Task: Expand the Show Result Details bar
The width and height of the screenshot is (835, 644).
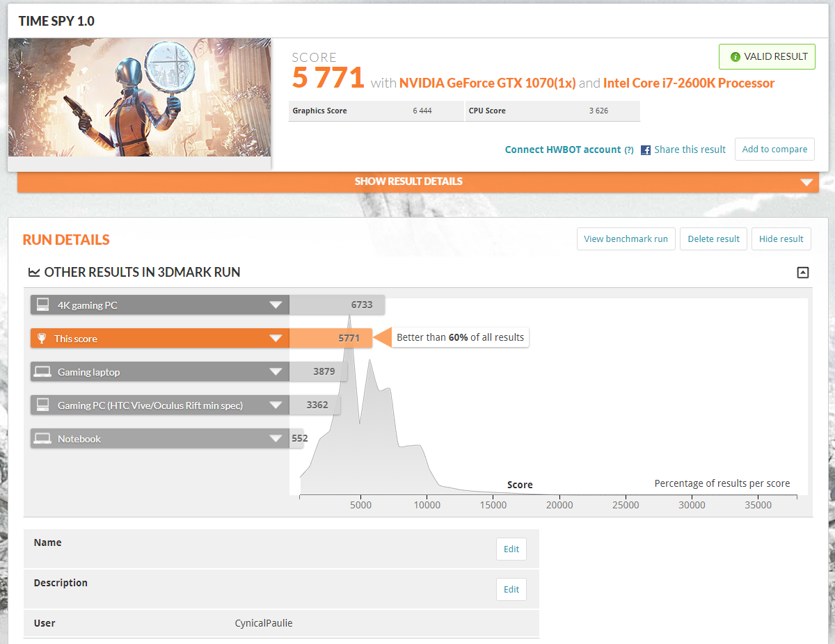Action: click(418, 182)
